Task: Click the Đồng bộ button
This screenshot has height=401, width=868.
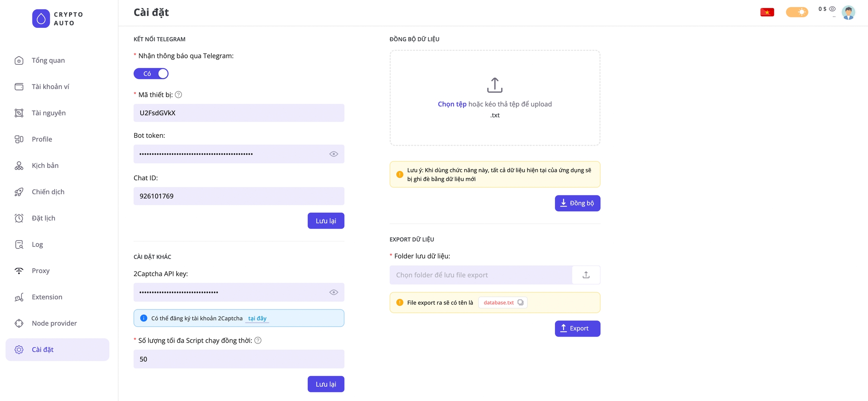Action: [x=577, y=203]
